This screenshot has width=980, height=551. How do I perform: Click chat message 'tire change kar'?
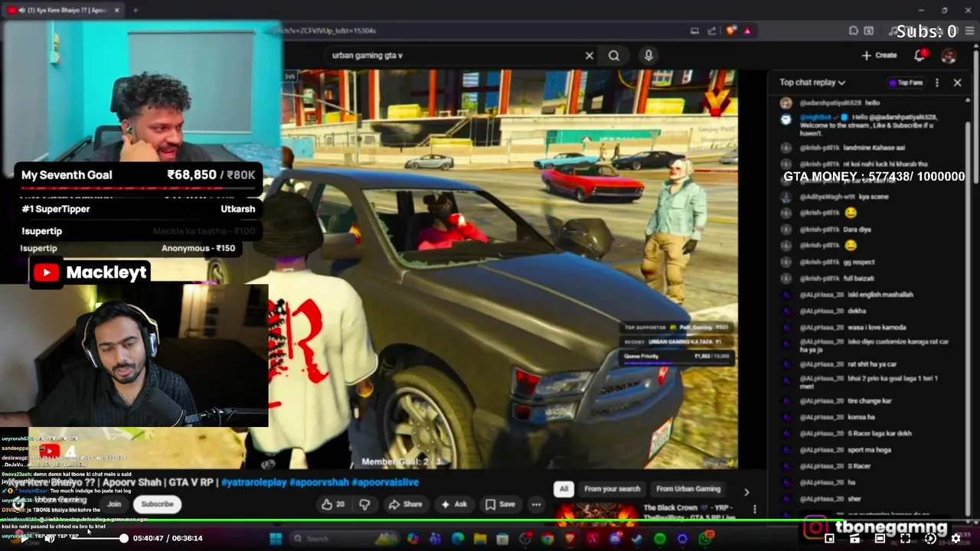(x=870, y=401)
